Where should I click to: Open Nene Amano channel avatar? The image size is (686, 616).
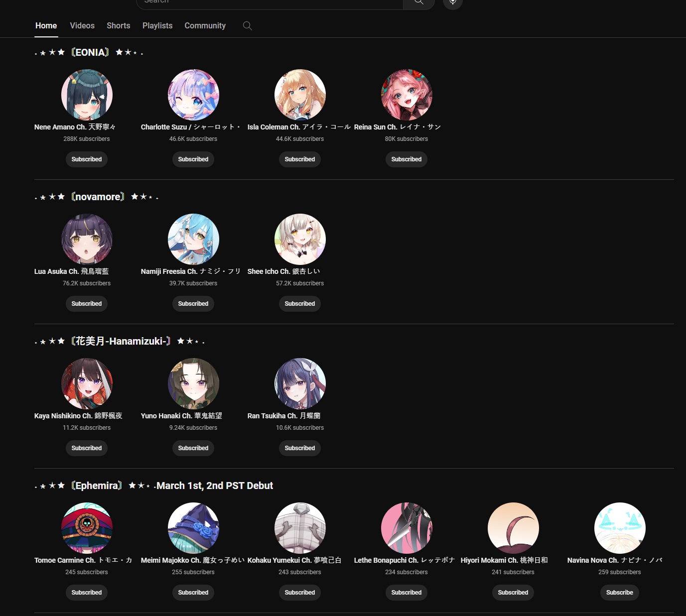click(87, 95)
